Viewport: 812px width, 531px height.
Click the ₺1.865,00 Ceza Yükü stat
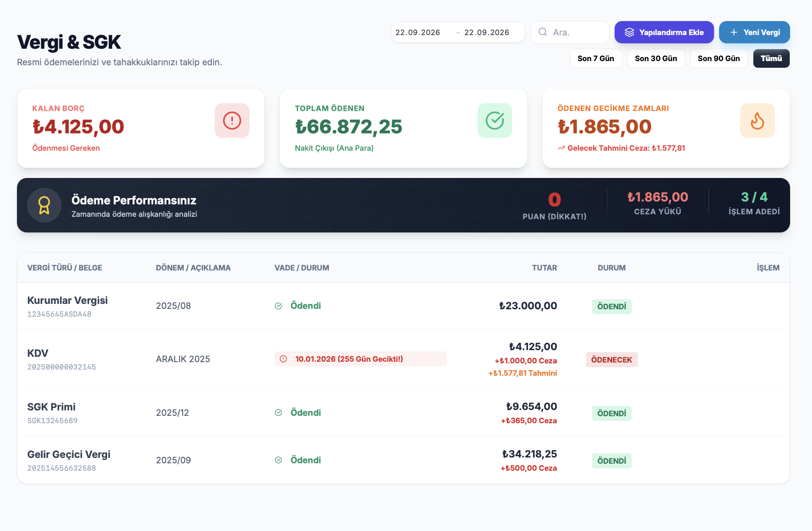click(x=658, y=203)
